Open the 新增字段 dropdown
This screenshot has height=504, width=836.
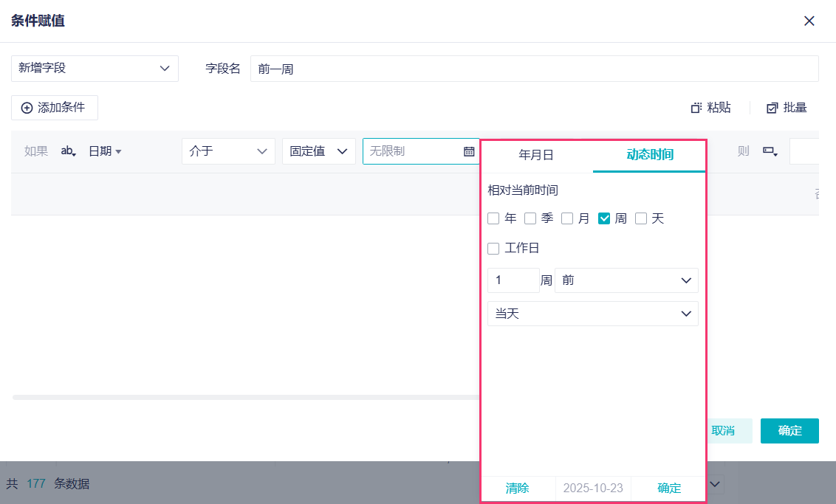[95, 69]
